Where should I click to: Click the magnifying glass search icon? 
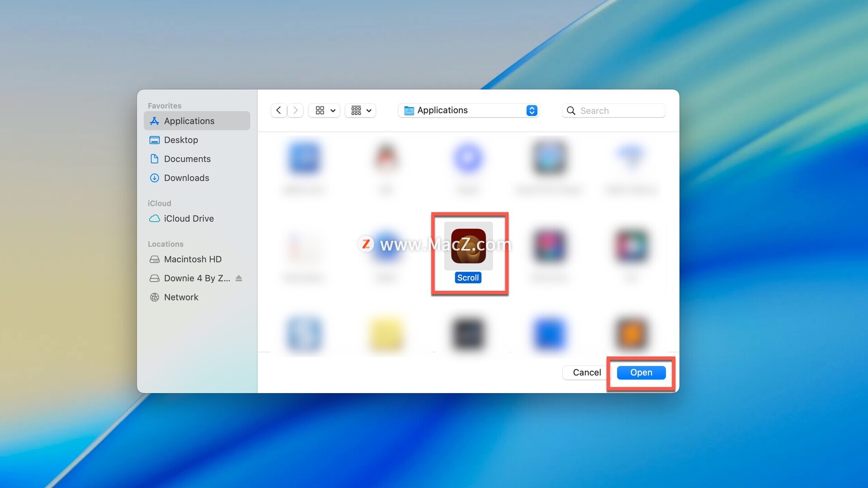point(571,111)
